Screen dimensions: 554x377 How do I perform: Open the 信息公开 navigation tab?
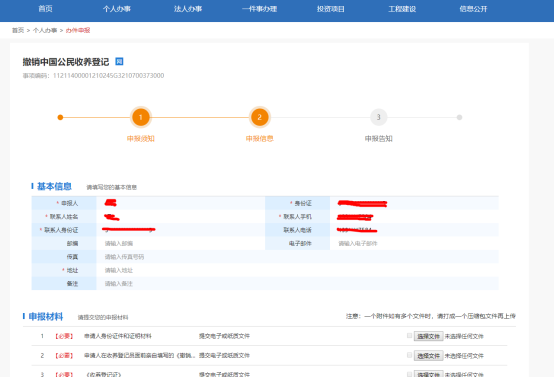(x=473, y=9)
